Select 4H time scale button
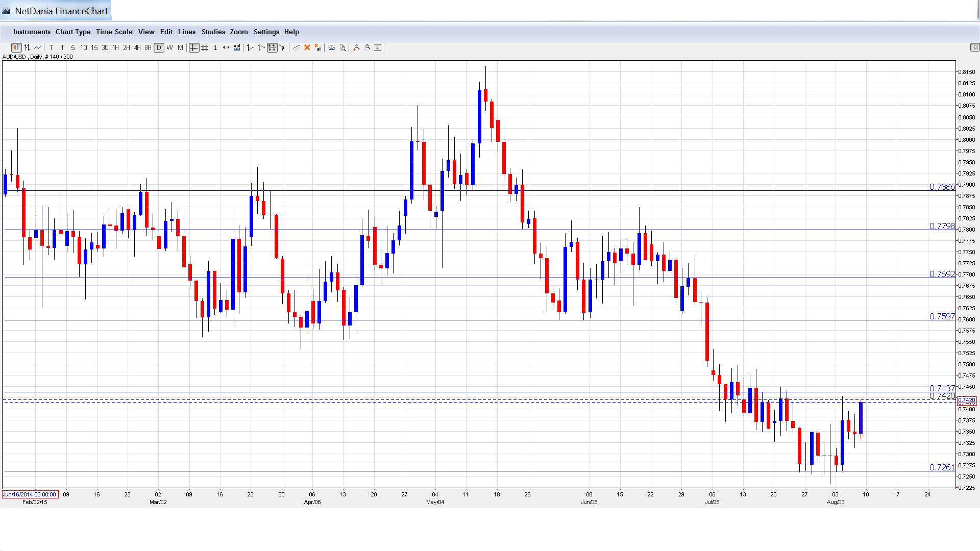980x551 pixels. 137,47
